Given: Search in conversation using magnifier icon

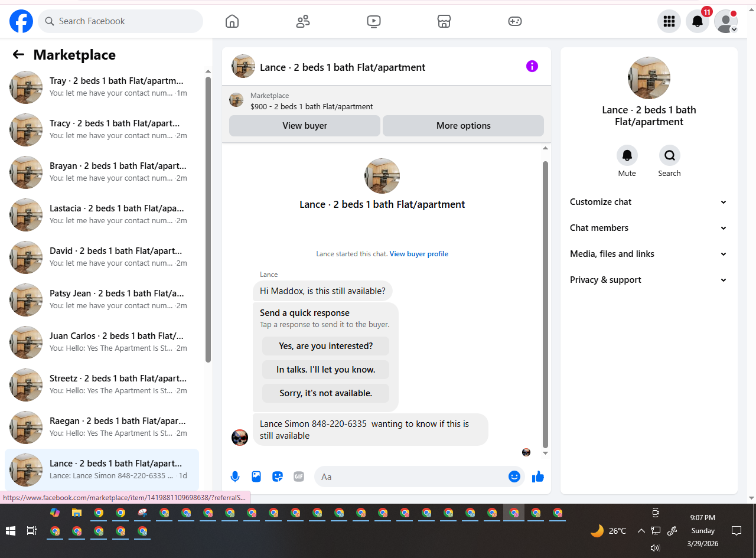Looking at the screenshot, I should (670, 155).
